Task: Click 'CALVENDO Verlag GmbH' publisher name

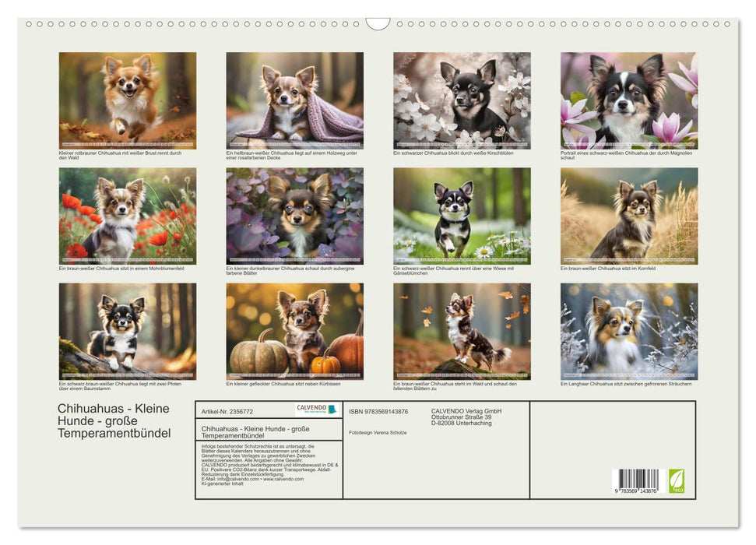Action: (x=466, y=411)
